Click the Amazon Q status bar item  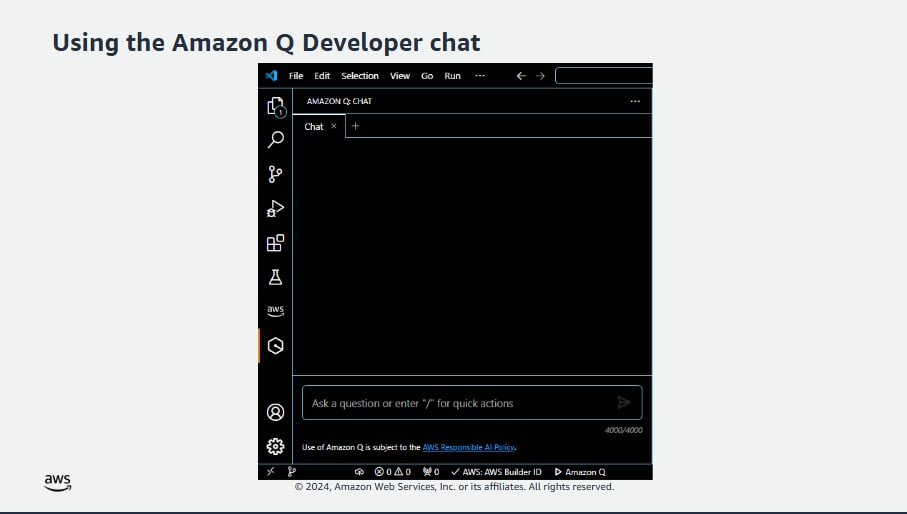[x=580, y=472]
